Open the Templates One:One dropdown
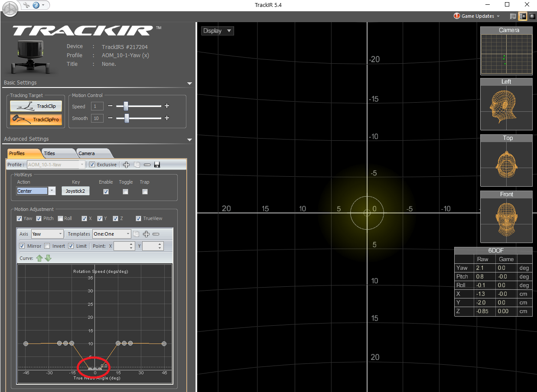 [x=111, y=234]
